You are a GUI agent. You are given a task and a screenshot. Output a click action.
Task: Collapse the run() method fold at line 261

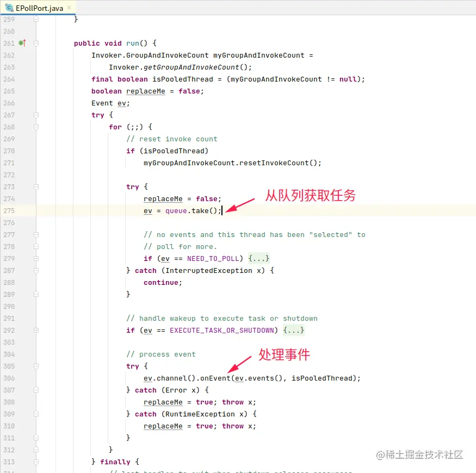(36, 43)
